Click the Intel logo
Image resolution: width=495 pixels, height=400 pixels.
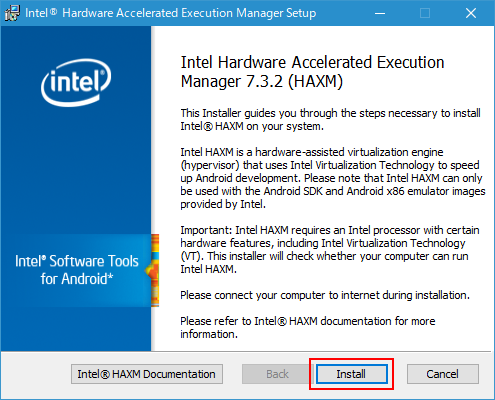pos(76,83)
